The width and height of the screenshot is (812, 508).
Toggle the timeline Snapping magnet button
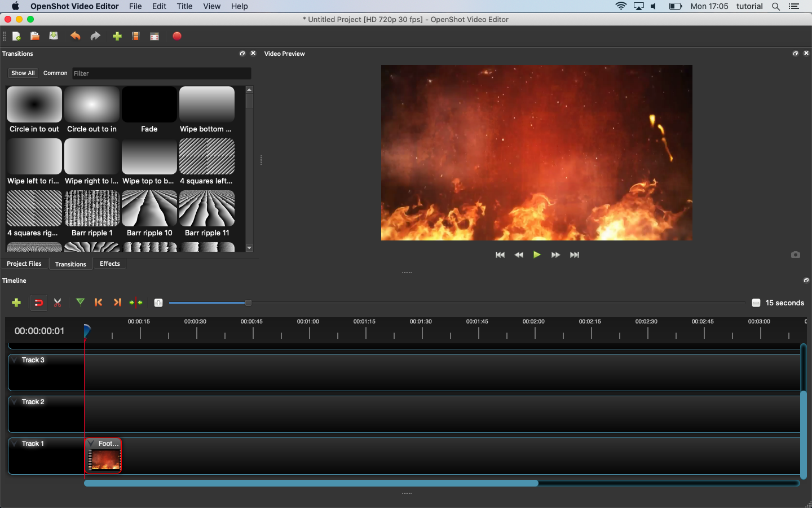click(x=38, y=303)
